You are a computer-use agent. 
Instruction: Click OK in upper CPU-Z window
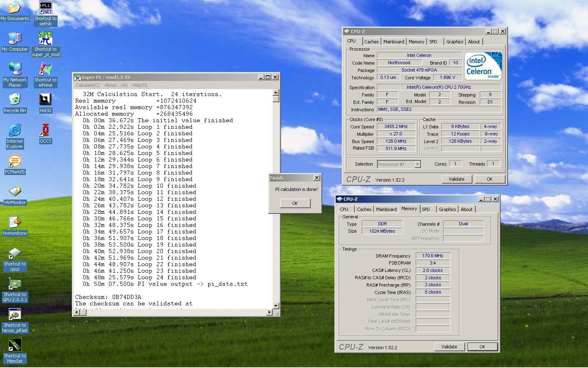point(490,179)
